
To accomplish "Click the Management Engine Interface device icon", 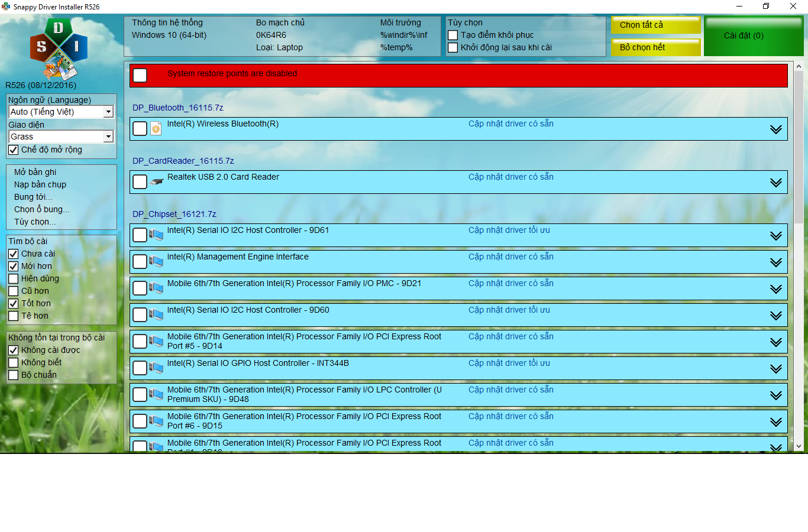I will tap(156, 261).
